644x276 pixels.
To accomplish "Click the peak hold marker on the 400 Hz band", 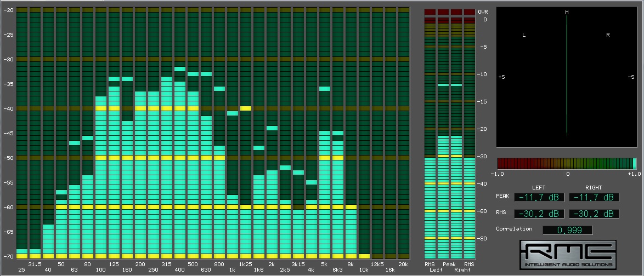I will (180, 69).
